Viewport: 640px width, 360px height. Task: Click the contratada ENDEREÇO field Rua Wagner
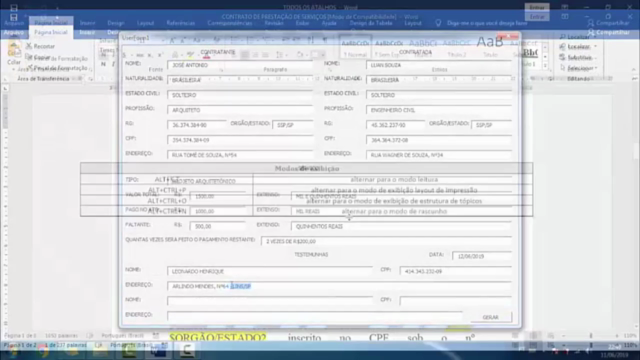[x=439, y=155]
